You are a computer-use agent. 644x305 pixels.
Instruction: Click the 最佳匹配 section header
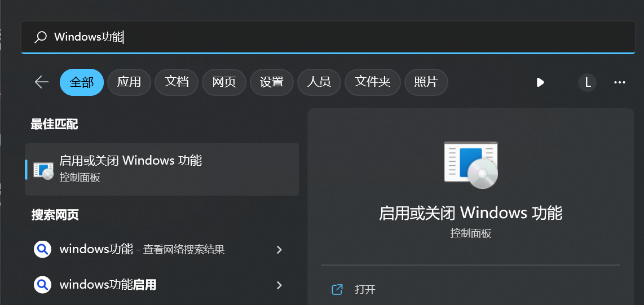[55, 124]
